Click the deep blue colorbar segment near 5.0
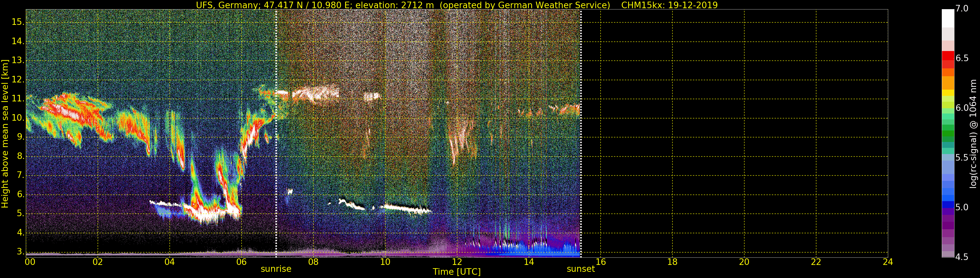The height and width of the screenshot is (278, 980). pyautogui.click(x=948, y=204)
